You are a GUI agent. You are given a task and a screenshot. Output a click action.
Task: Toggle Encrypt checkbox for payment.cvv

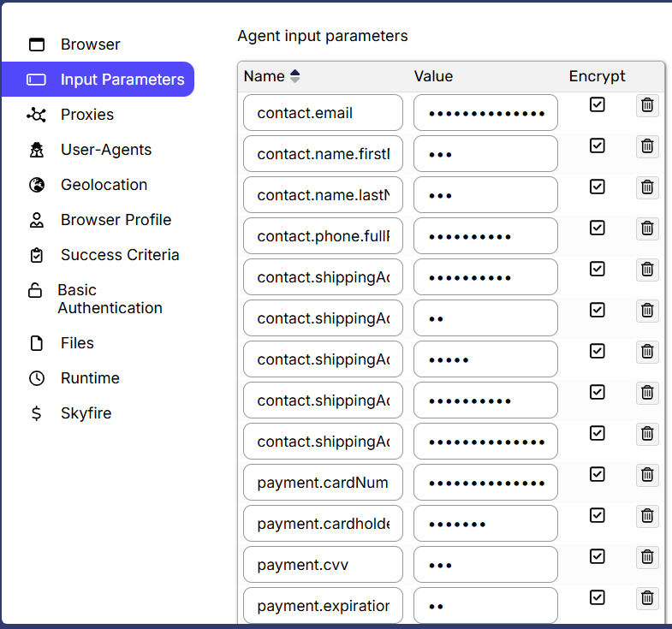point(598,556)
